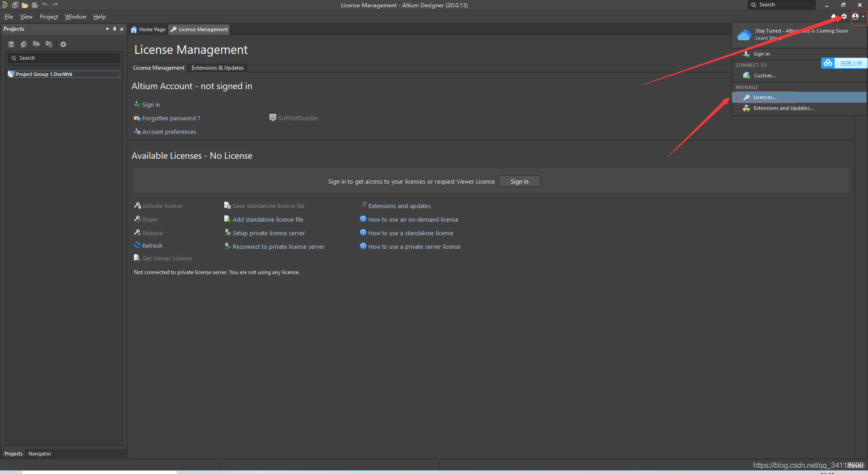The image size is (868, 474).
Task: Click the search-folder icon in Projects panel
Action: [x=36, y=44]
